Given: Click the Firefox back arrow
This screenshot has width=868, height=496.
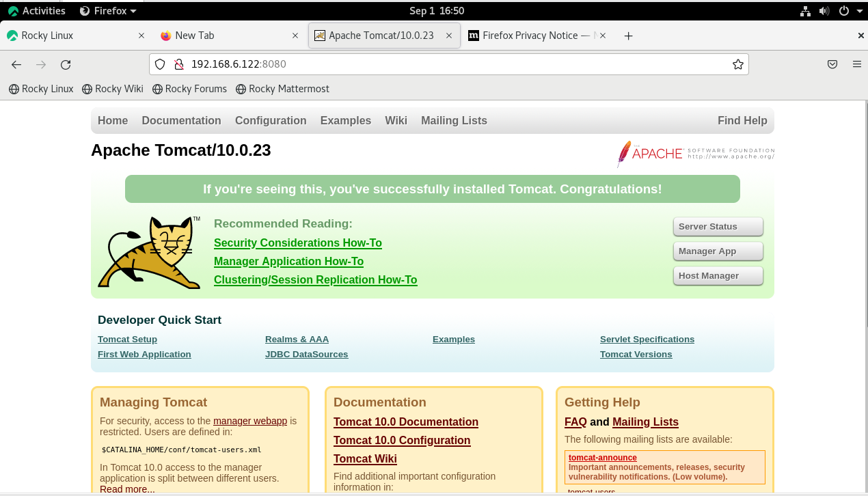Looking at the screenshot, I should [x=16, y=64].
